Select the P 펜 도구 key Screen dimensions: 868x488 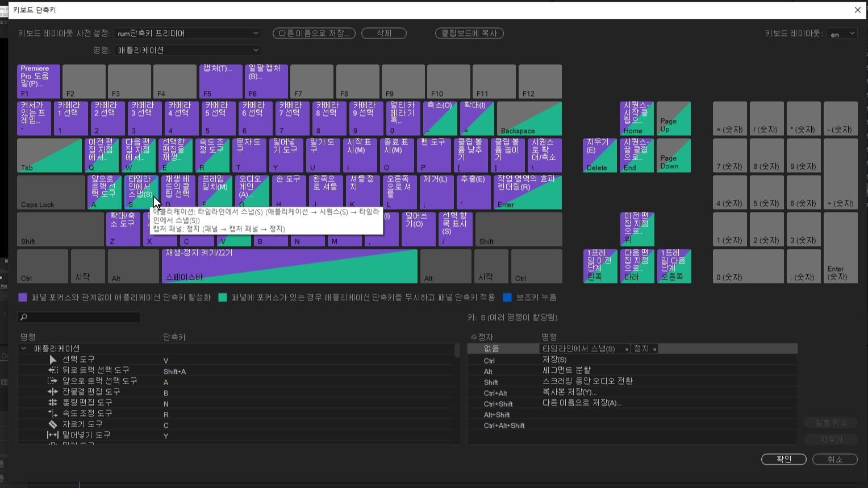(434, 155)
